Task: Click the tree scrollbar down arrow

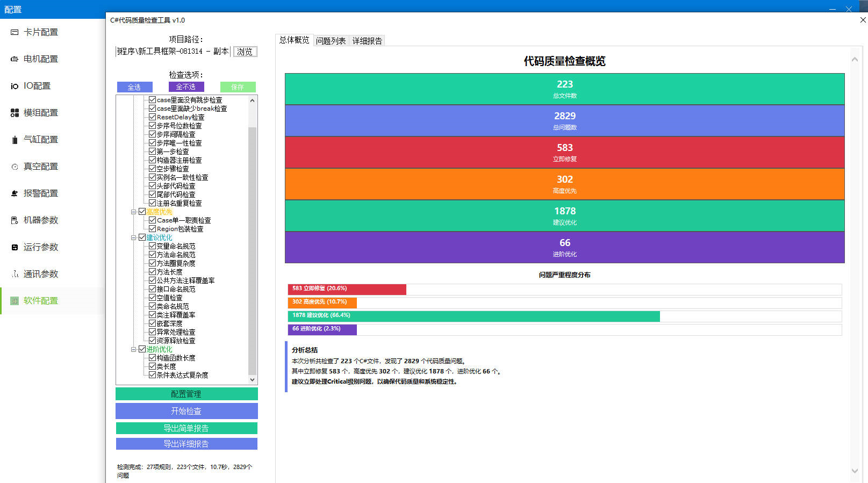Action: (252, 380)
